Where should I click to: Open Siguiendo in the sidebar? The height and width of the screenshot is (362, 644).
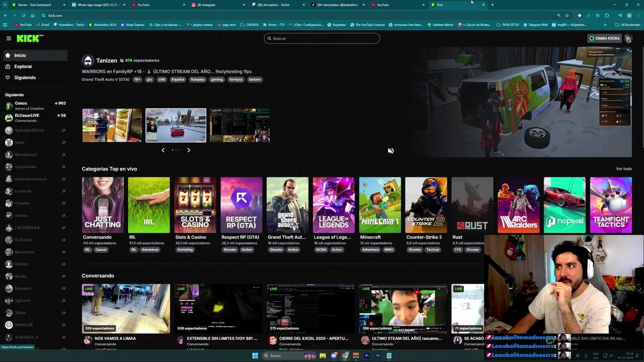35,77
